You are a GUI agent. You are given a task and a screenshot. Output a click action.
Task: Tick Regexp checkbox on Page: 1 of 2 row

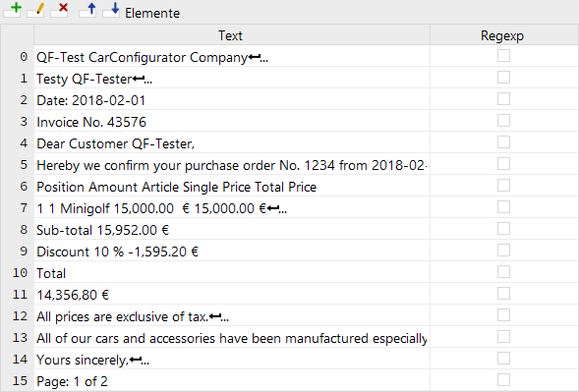(x=503, y=380)
